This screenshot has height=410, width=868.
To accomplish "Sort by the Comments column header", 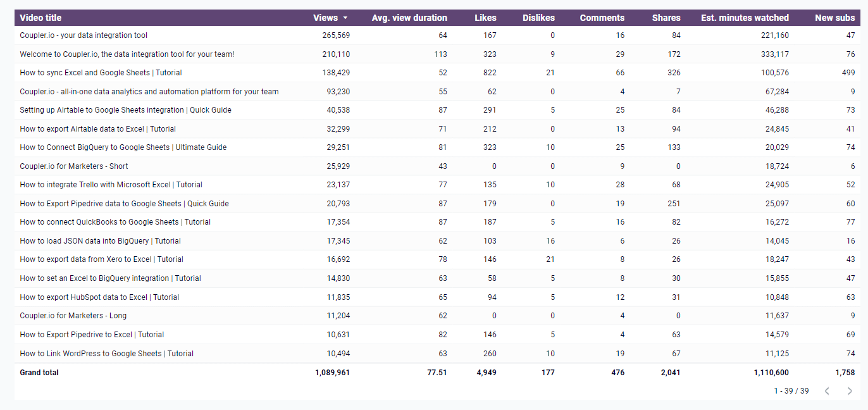I will coord(602,18).
